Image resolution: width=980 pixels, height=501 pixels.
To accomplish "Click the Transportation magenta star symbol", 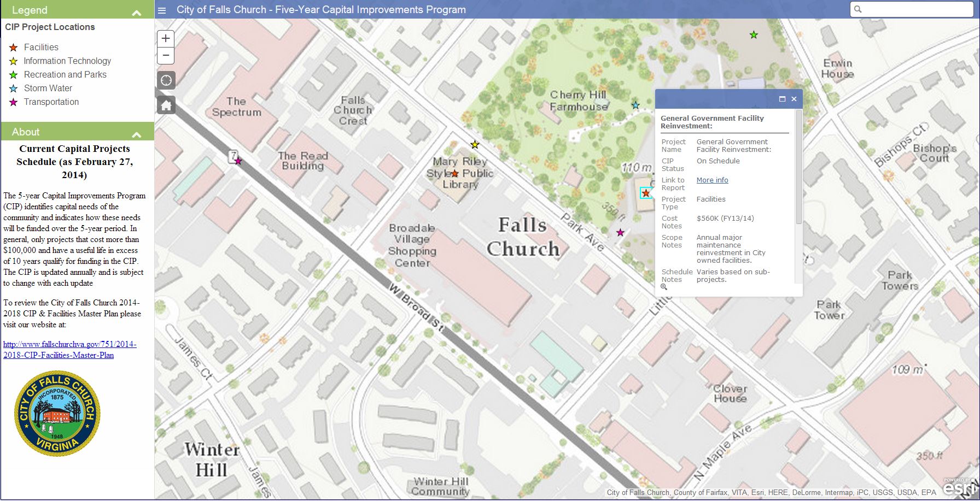I will [x=14, y=102].
